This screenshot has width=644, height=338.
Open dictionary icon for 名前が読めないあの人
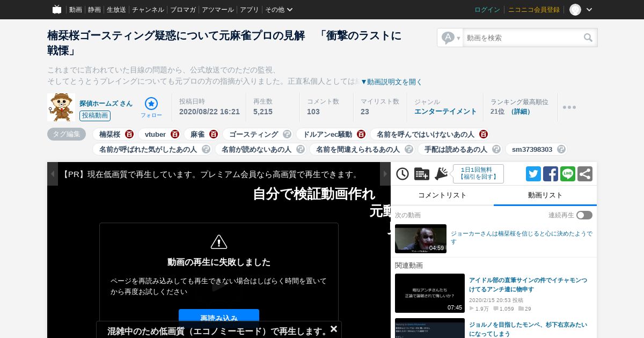click(301, 149)
